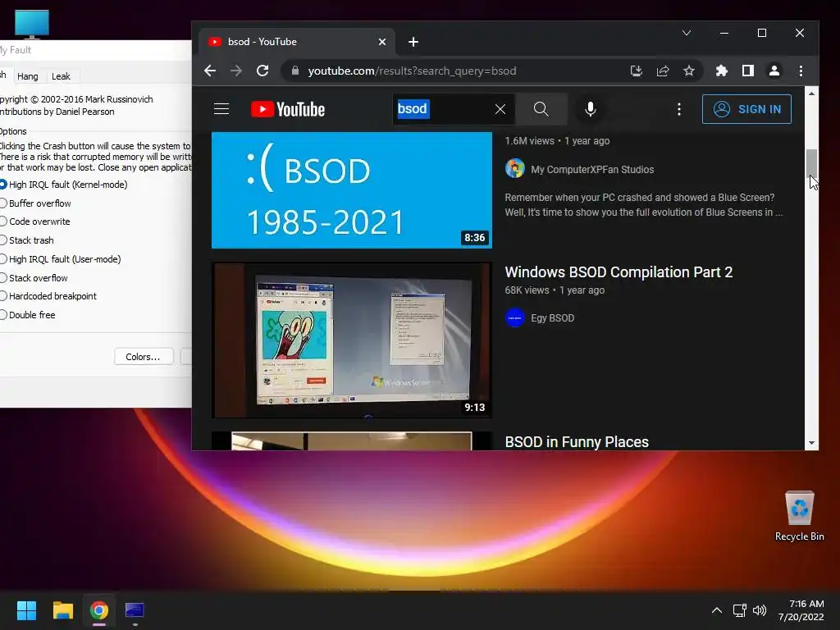
Task: Share this page icon
Action: pos(663,71)
